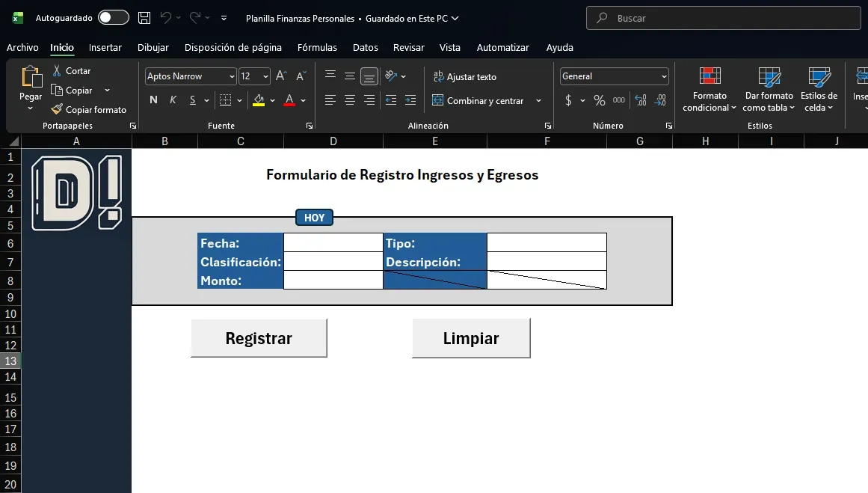Customize Quick Access Toolbar dropdown
868x493 pixels.
pyautogui.click(x=224, y=18)
